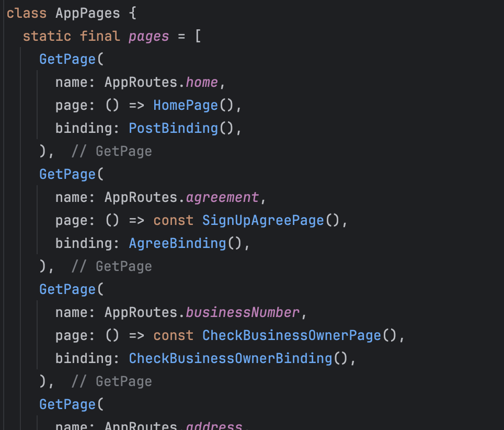Click opening bracket after 'pages ='

198,36
